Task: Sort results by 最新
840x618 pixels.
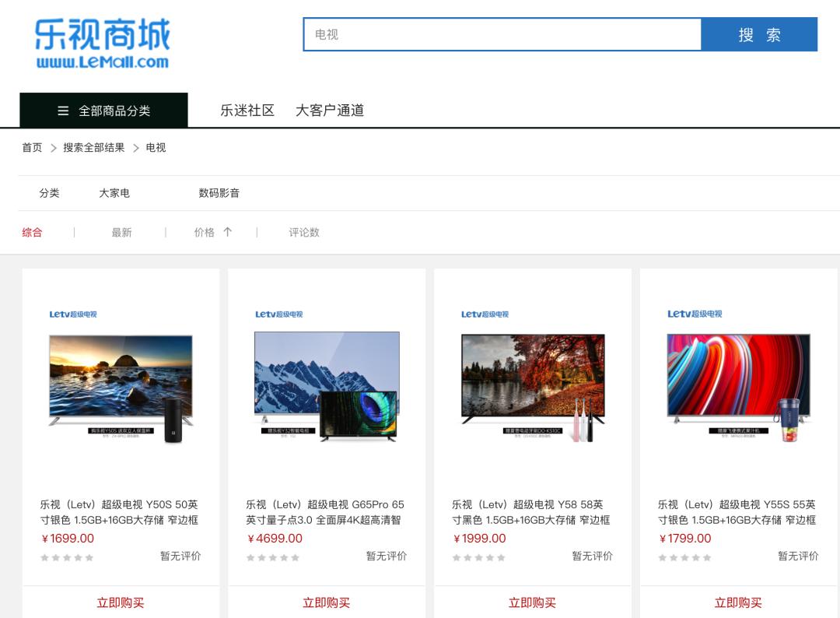Action: tap(121, 232)
